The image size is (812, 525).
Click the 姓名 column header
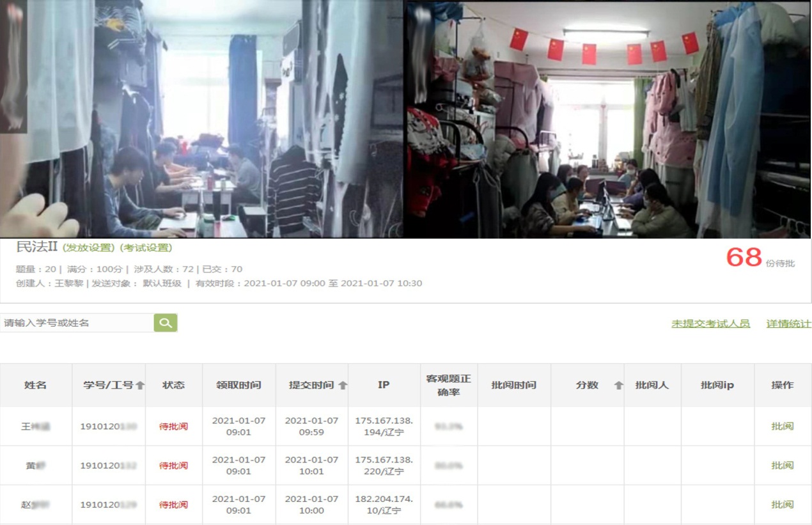pyautogui.click(x=35, y=385)
